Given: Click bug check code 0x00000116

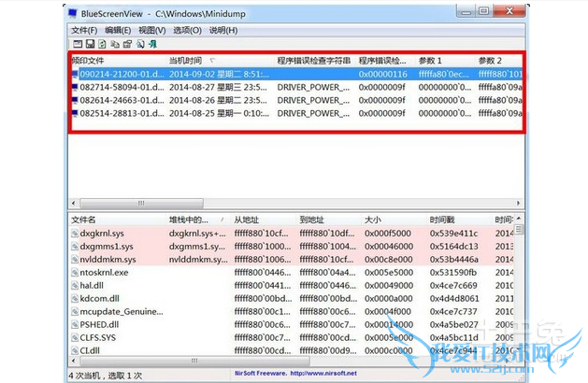Looking at the screenshot, I should pos(383,74).
